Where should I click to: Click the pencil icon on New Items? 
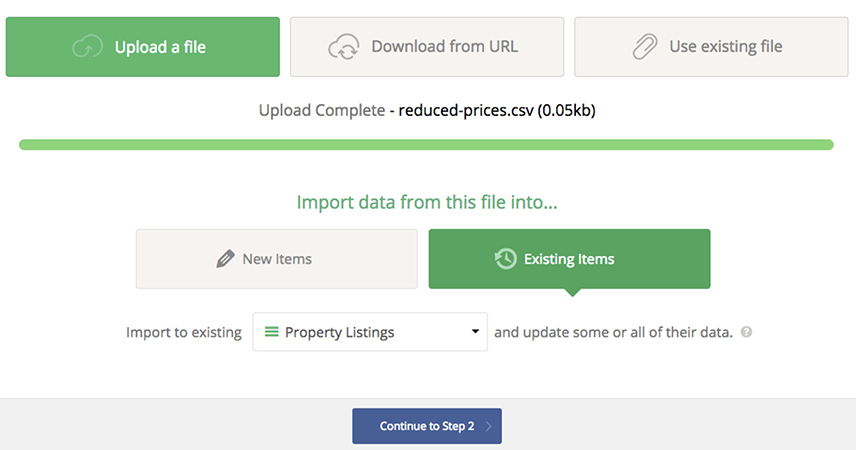[x=226, y=259]
